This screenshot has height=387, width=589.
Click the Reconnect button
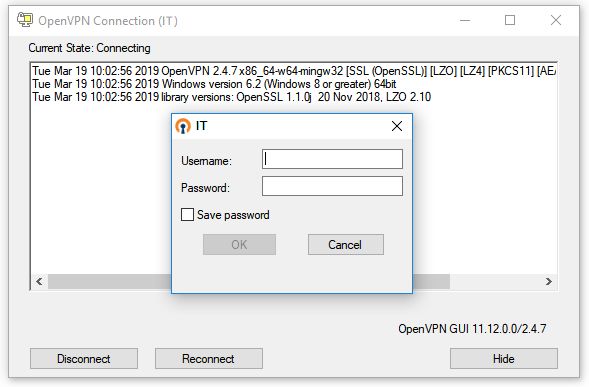(x=208, y=358)
